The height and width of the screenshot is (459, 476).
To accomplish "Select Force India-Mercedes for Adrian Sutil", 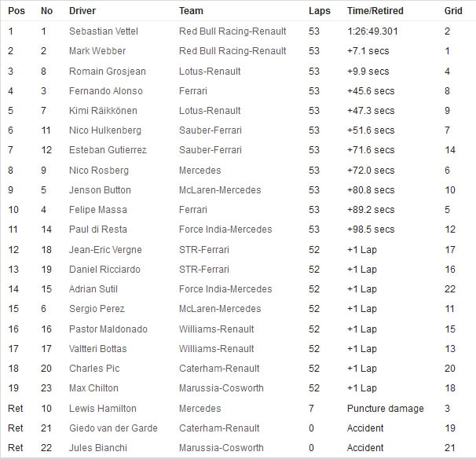I will 225,289.
